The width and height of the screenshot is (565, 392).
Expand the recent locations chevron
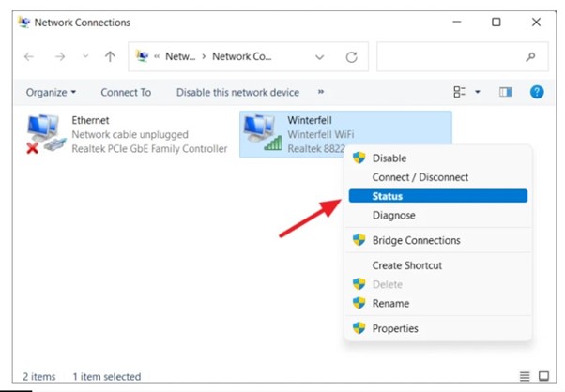tap(85, 56)
